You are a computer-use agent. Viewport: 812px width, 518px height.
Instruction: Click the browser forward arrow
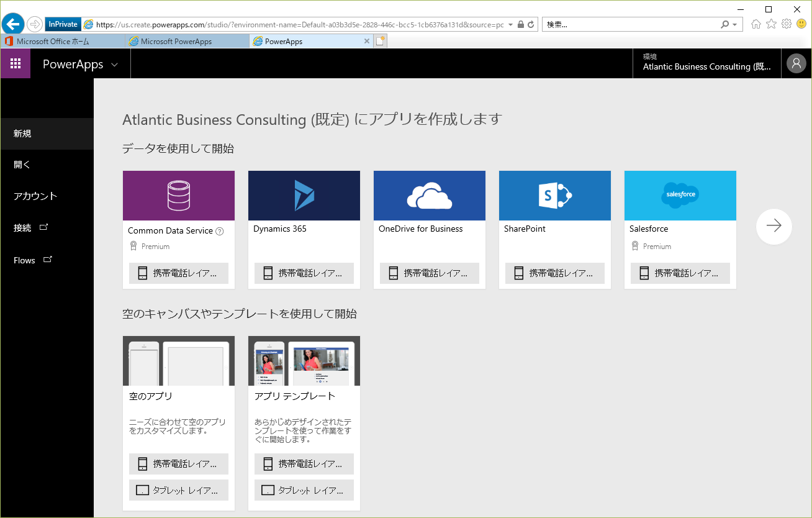point(35,24)
